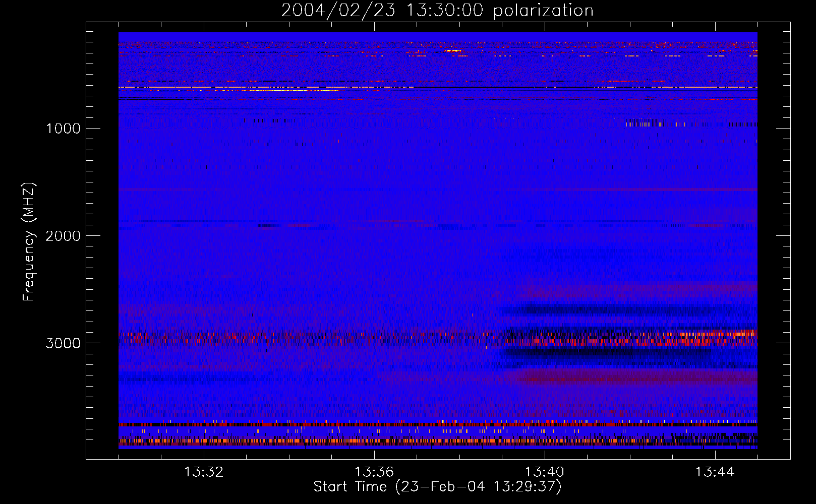Click the "2000" frequency tick label
This screenshot has width=816, height=504.
pos(63,236)
